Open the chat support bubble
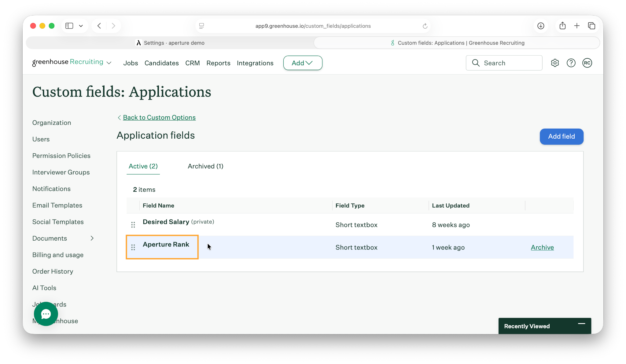This screenshot has width=626, height=364. coord(46,314)
